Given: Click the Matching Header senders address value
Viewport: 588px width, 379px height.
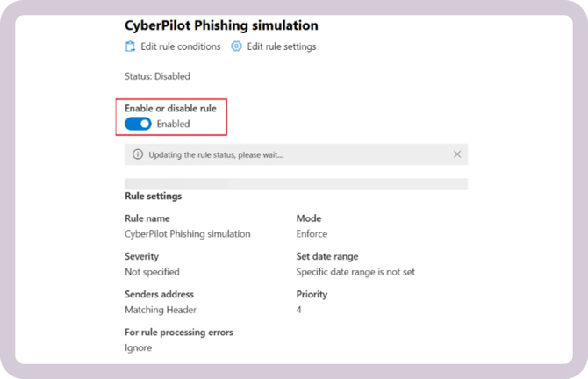Looking at the screenshot, I should 161,310.
